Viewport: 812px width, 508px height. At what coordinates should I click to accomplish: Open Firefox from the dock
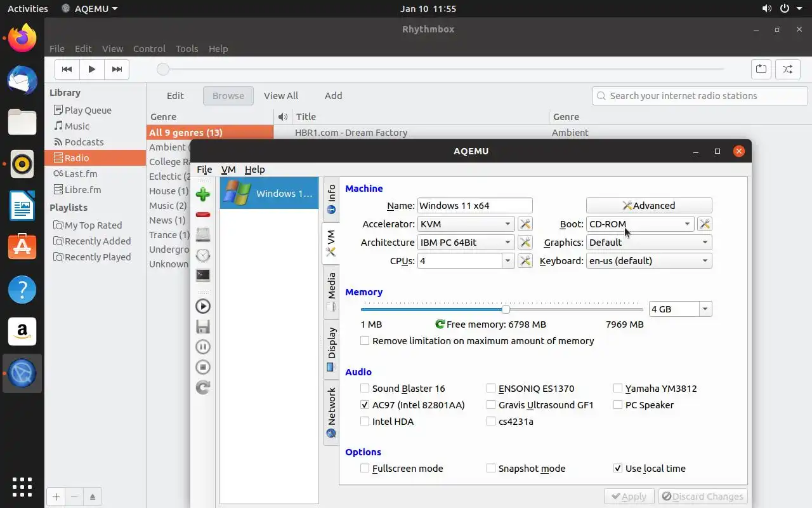click(x=22, y=39)
